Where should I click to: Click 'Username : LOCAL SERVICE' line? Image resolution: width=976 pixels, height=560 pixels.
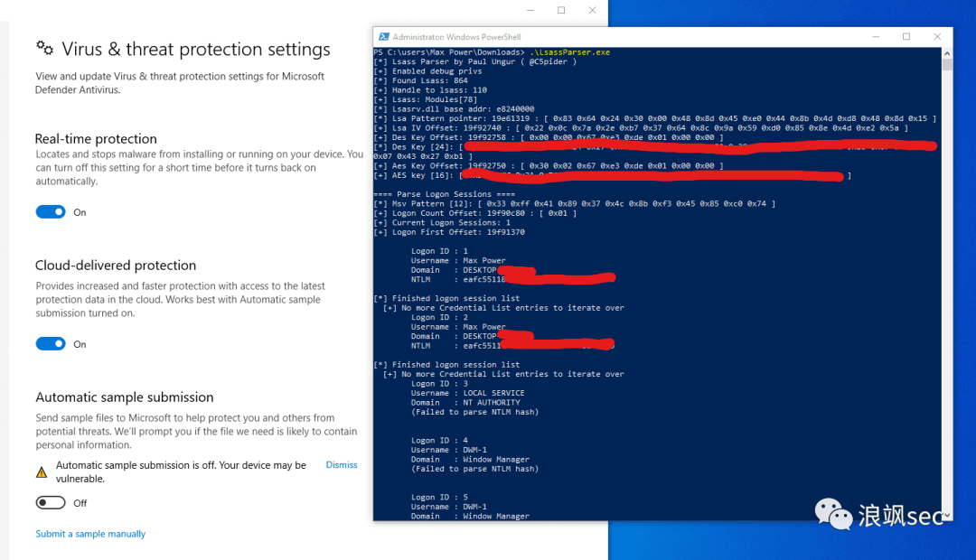[467, 393]
